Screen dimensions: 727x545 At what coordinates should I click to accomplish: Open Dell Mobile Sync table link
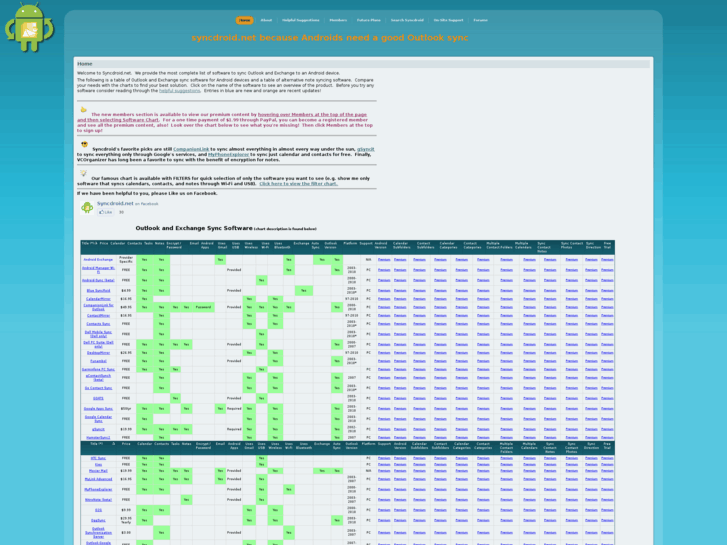click(x=98, y=334)
